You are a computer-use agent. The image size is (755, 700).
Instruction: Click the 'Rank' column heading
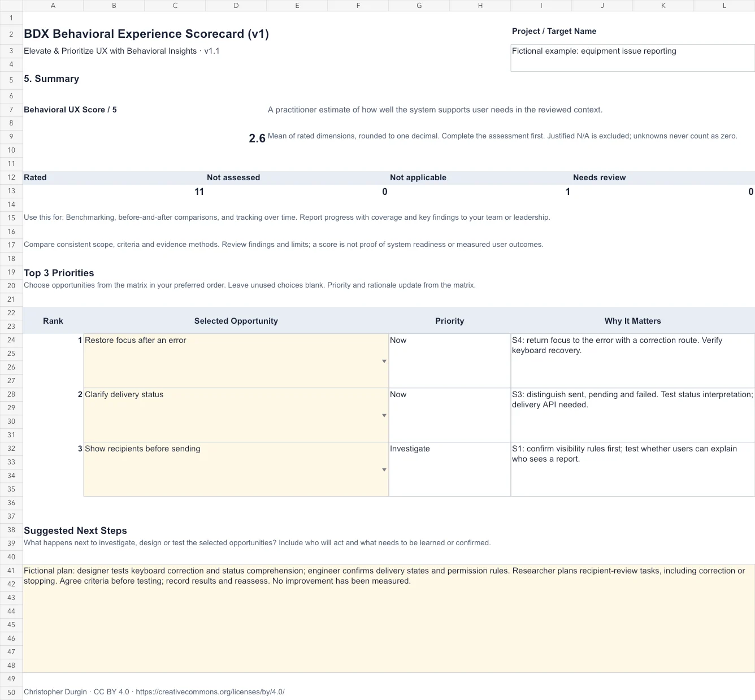click(53, 321)
